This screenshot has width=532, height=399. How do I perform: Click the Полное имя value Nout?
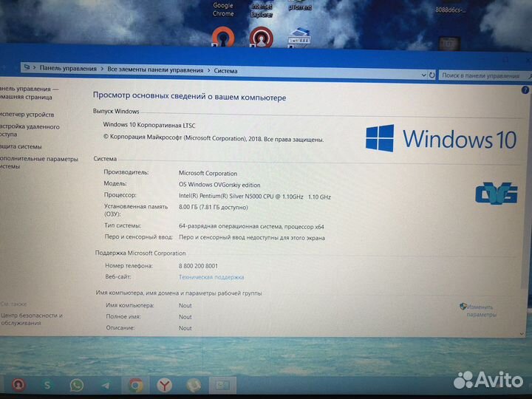click(185, 317)
